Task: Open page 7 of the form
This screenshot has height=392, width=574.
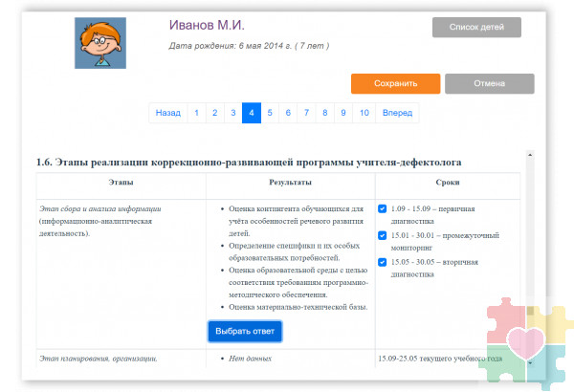Action: [307, 113]
